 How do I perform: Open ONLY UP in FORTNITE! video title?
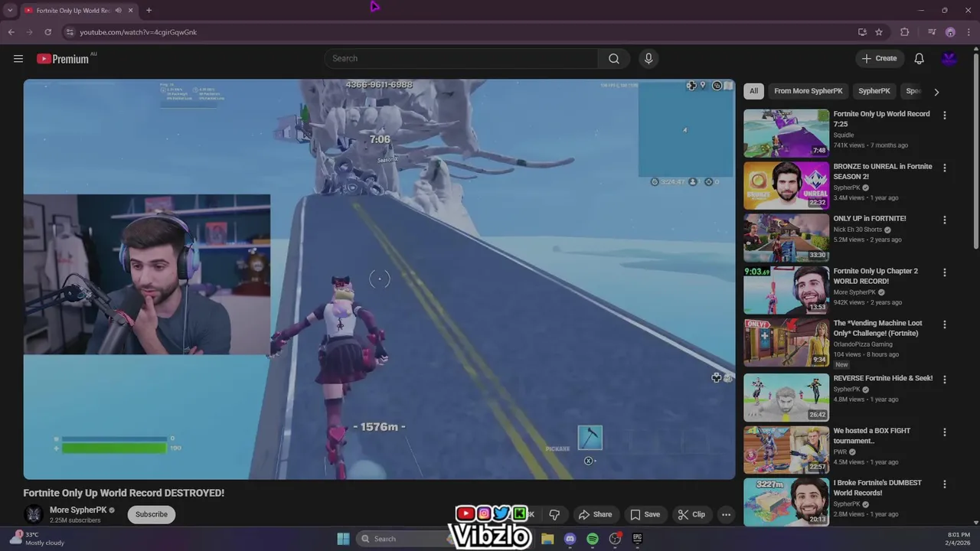pos(870,218)
